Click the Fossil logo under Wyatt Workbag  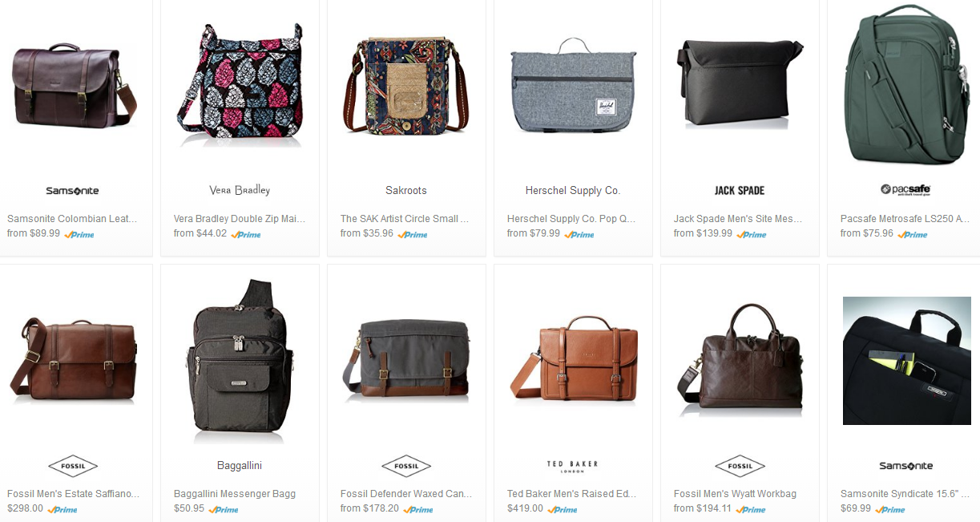tap(740, 466)
